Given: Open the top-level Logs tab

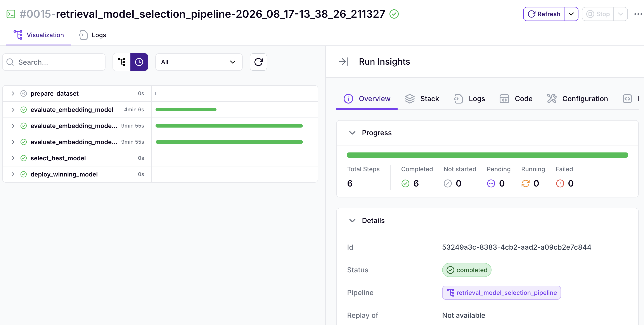Looking at the screenshot, I should [x=92, y=35].
